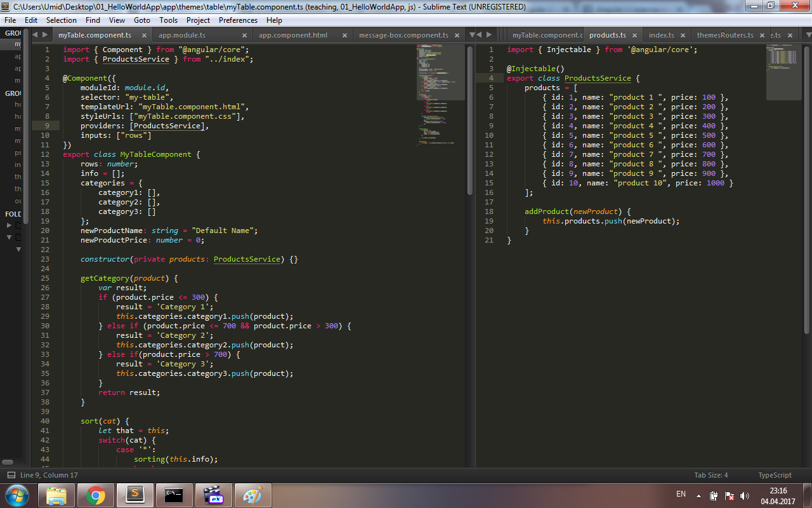The height and width of the screenshot is (508, 812).
Task: Switch to app.module.ts tab
Action: pyautogui.click(x=202, y=36)
